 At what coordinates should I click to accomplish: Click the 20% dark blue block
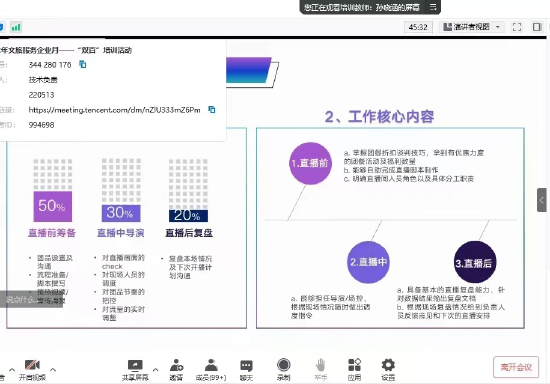[x=188, y=216]
